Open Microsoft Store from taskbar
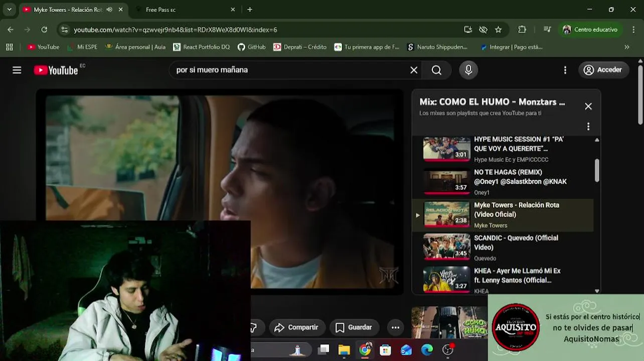Screen dimensions: 644x361 click(385, 349)
